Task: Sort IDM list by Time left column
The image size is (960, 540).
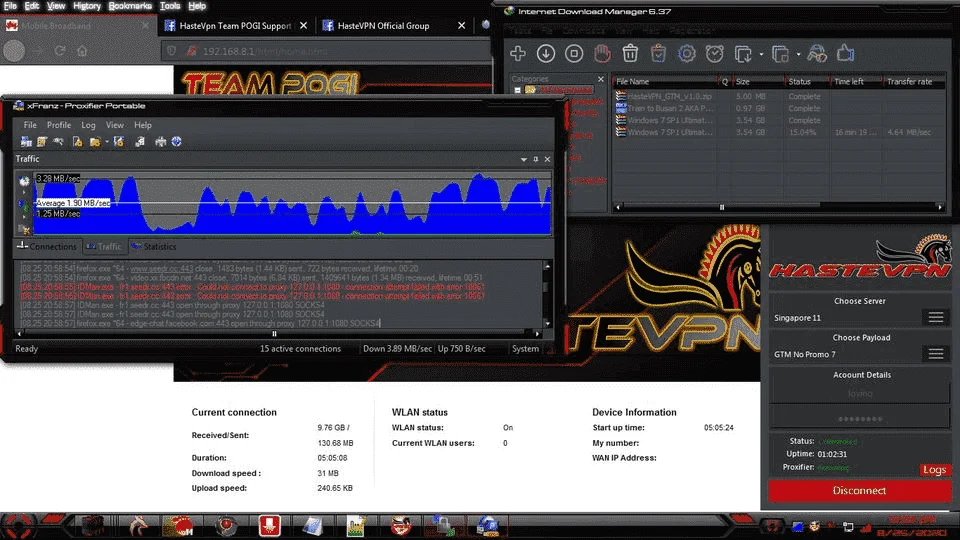Action: pyautogui.click(x=857, y=81)
